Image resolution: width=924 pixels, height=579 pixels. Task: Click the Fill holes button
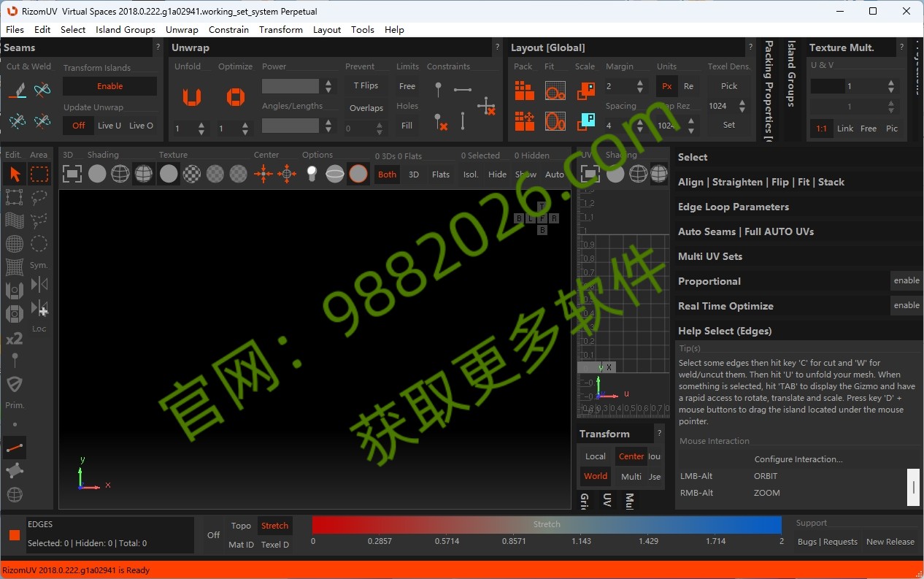point(407,126)
